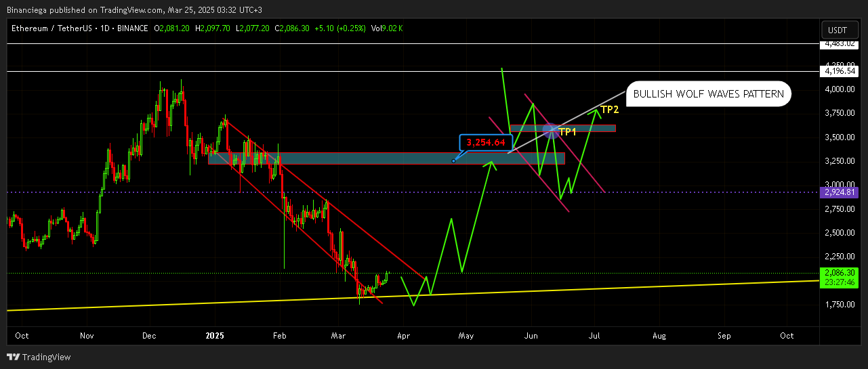
Task: Click the 2025 label on time axis
Action: pos(215,335)
